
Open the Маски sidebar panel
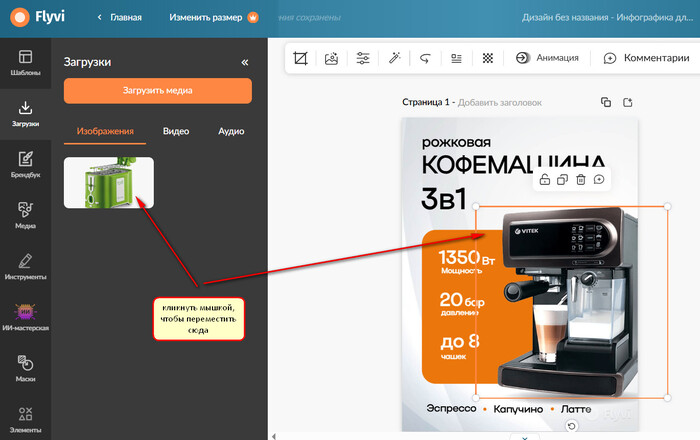(x=26, y=368)
